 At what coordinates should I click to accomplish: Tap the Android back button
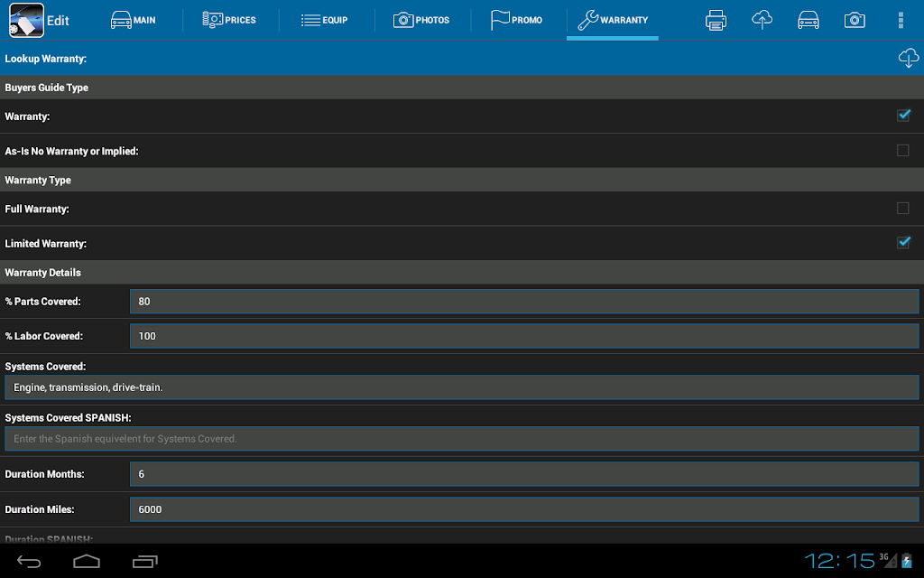[28, 562]
